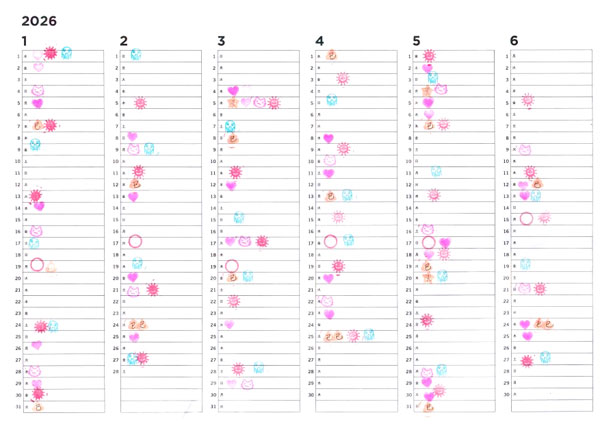
Task: Click the empty February 28 row
Action: (161, 371)
